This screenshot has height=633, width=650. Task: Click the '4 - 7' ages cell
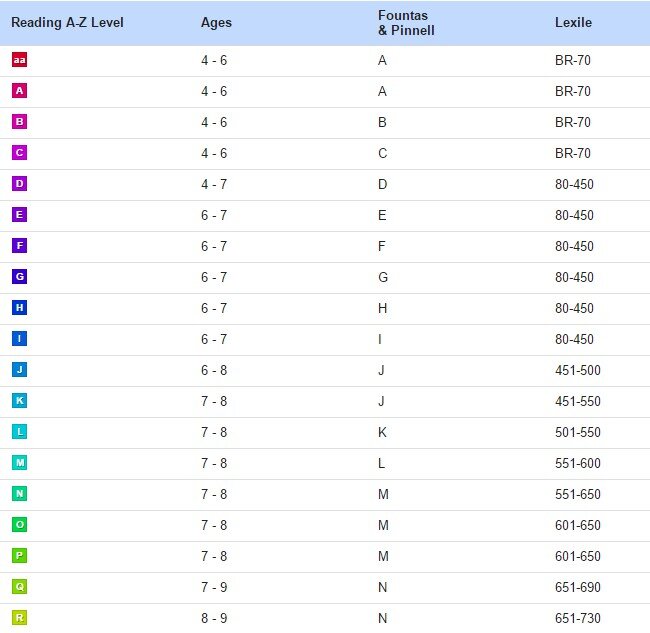coord(214,184)
